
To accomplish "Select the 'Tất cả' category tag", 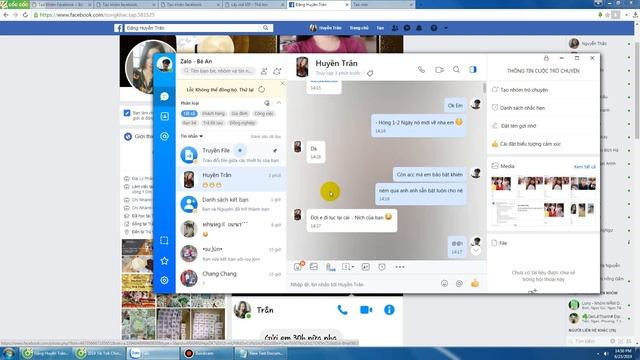I will click(x=189, y=113).
